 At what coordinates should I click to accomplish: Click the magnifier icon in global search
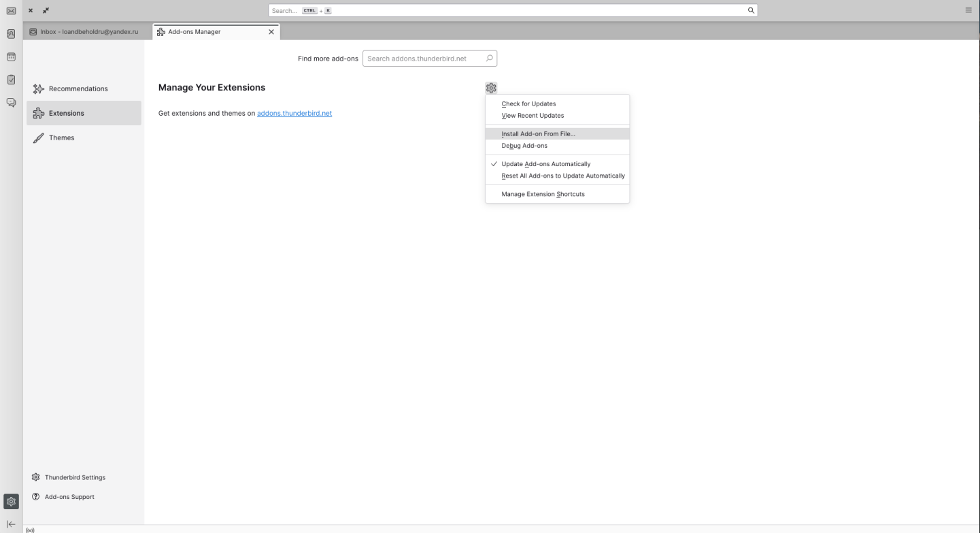[751, 10]
